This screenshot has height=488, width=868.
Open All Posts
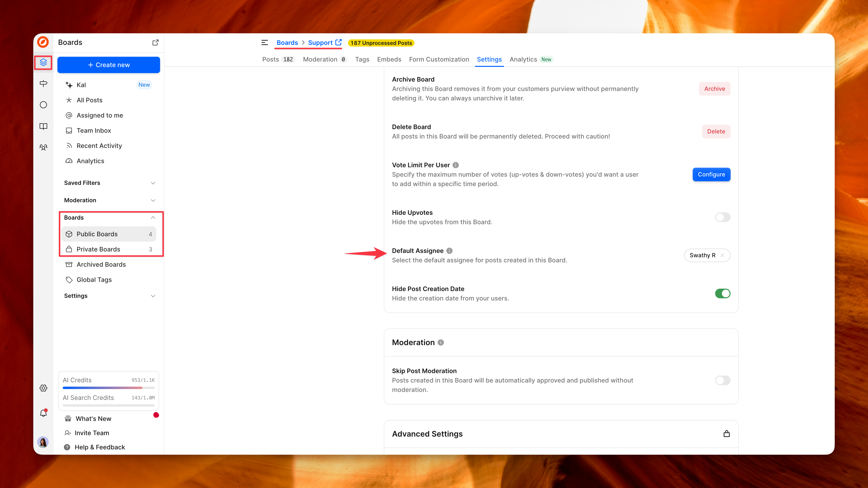pos(108,100)
